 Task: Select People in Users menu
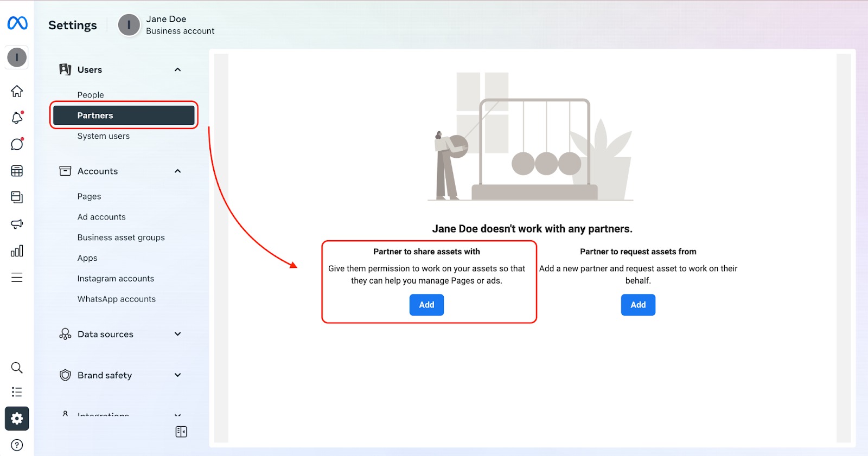pos(91,95)
